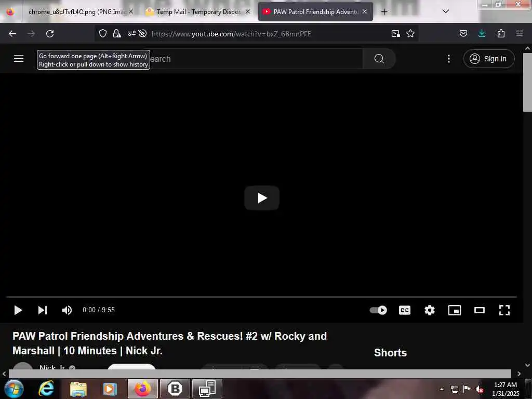Click the taskbar clock showing 1:27 AM
Image resolution: width=532 pixels, height=399 pixels.
pos(506,389)
